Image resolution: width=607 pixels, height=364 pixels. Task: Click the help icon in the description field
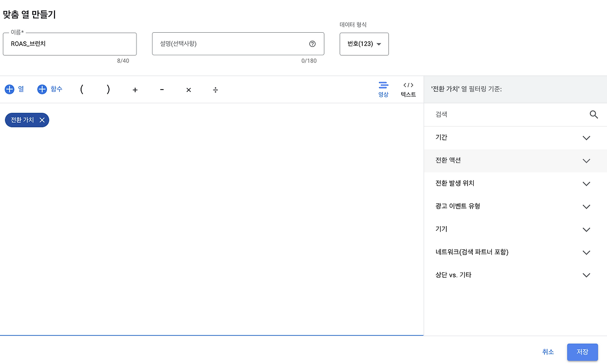click(312, 44)
